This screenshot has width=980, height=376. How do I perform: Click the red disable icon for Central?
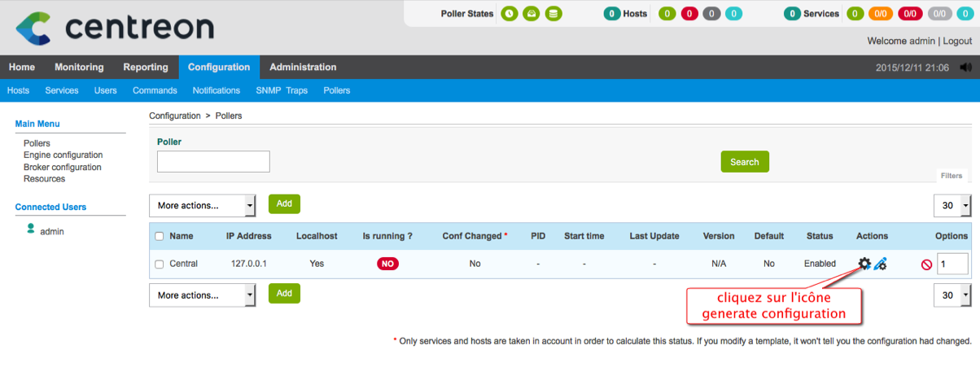coord(926,264)
